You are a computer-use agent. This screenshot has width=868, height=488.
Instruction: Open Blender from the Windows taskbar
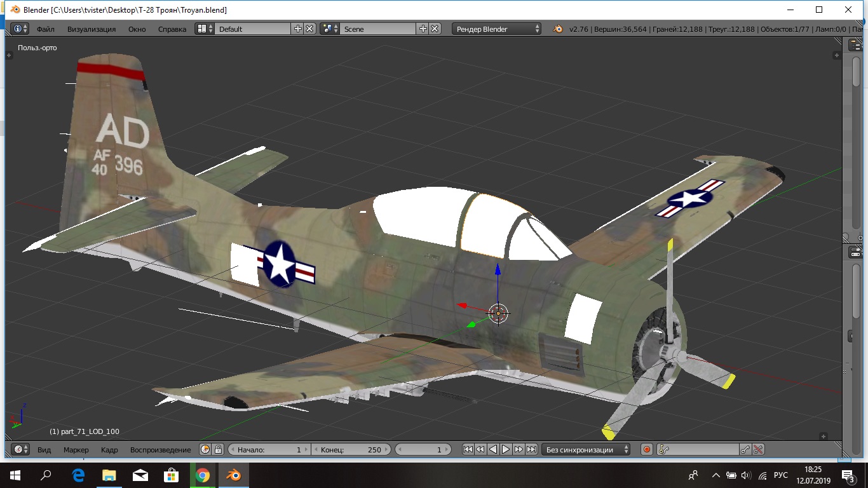pos(234,475)
